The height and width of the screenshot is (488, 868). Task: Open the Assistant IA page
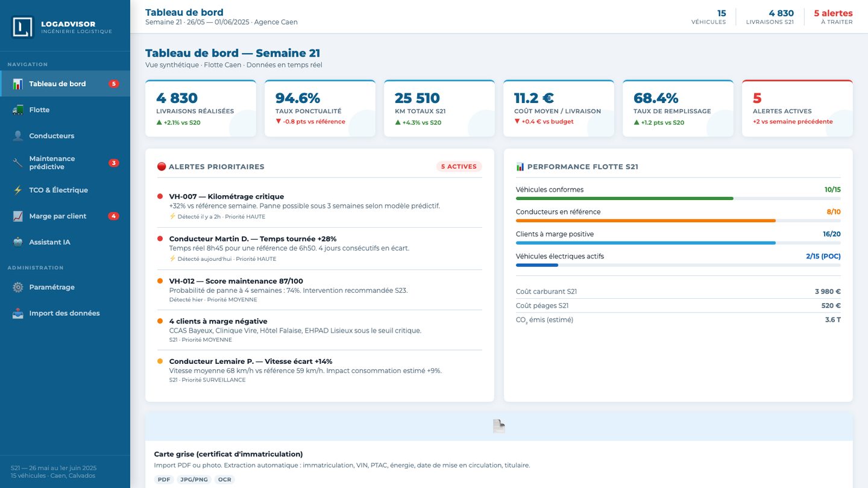pyautogui.click(x=65, y=242)
